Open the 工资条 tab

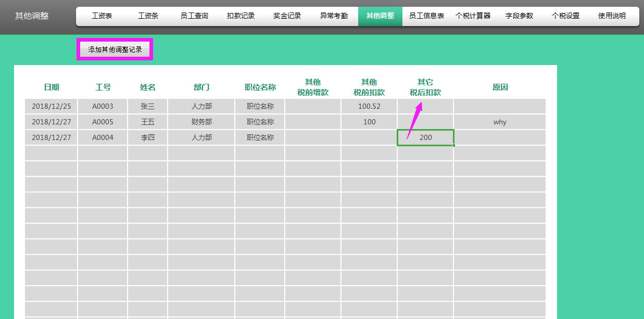pos(148,16)
